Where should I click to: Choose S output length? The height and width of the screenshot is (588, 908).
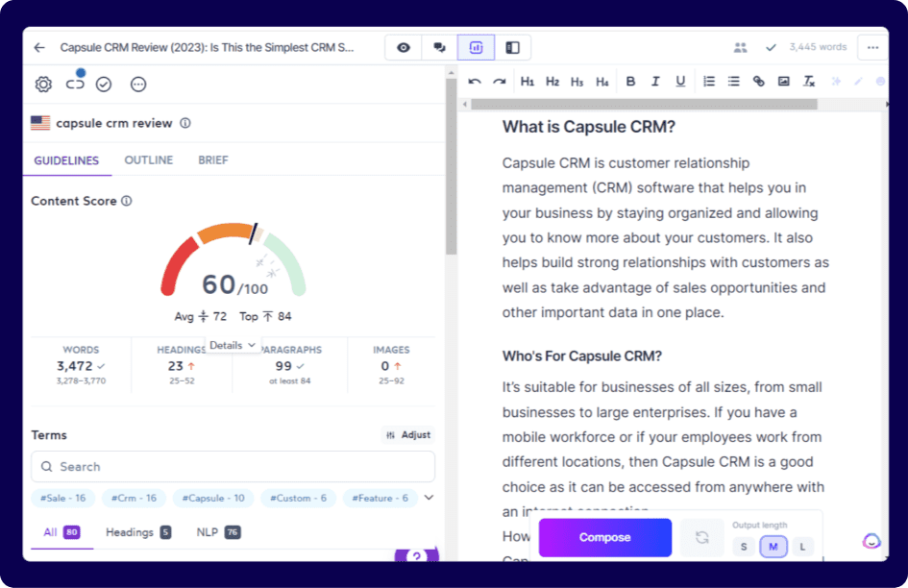pos(744,547)
